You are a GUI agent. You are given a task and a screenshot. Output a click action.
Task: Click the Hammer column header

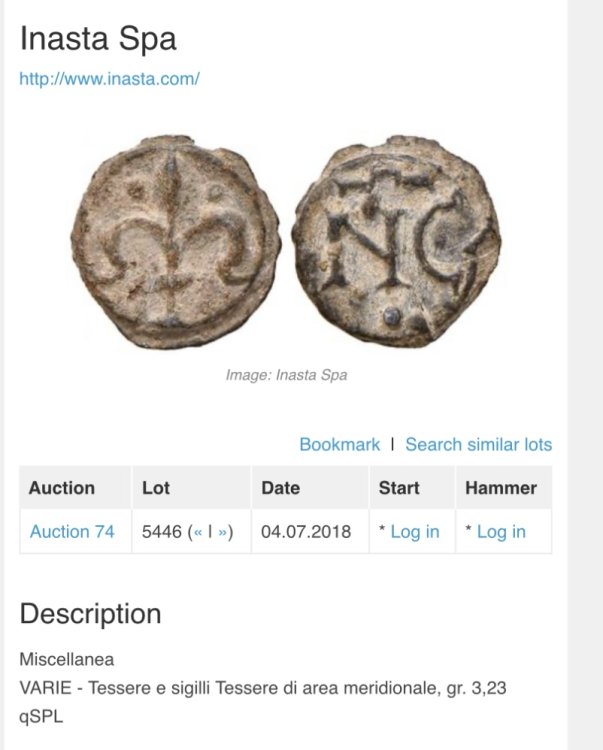point(501,488)
